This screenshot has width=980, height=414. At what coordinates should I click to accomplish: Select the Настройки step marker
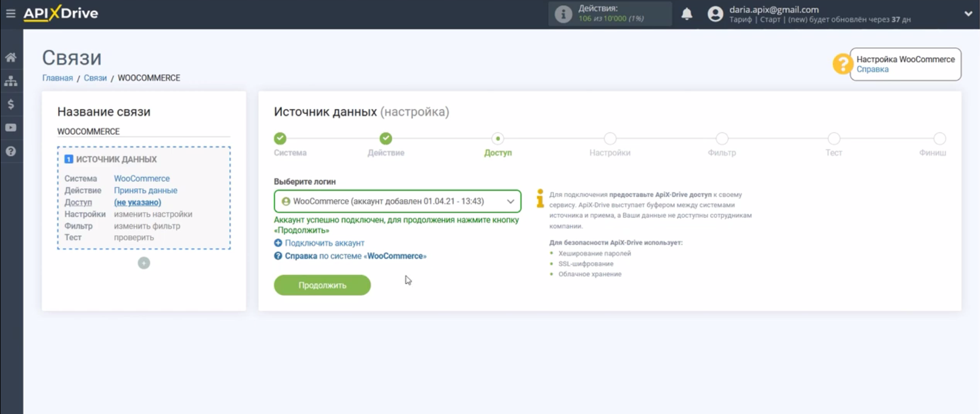(610, 139)
